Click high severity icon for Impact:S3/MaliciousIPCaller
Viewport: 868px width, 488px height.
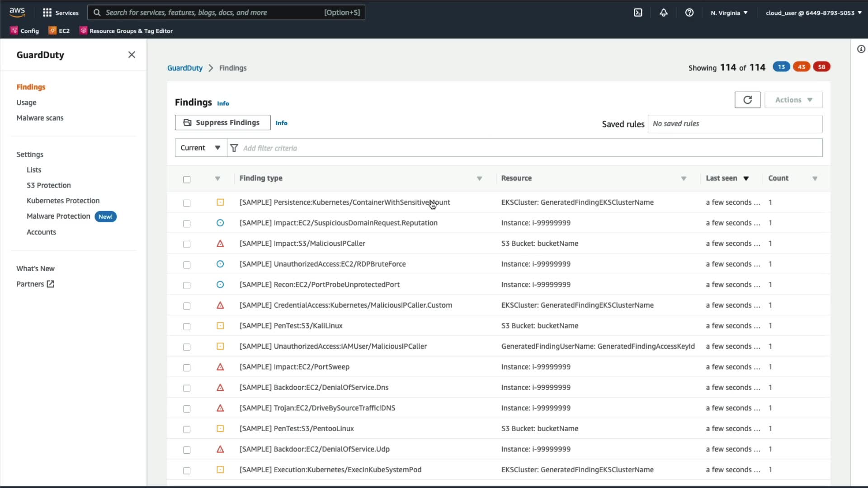[x=220, y=244]
